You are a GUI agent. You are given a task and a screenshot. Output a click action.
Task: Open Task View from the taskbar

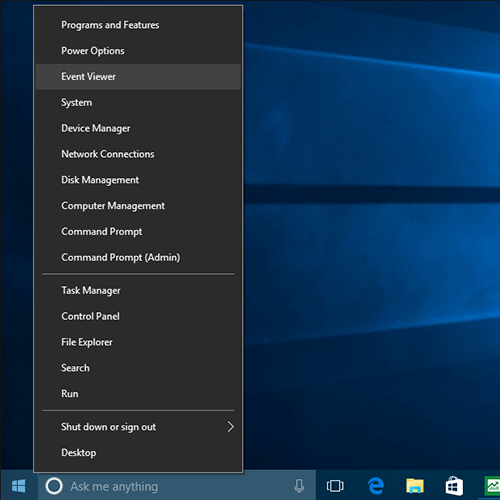pyautogui.click(x=335, y=486)
